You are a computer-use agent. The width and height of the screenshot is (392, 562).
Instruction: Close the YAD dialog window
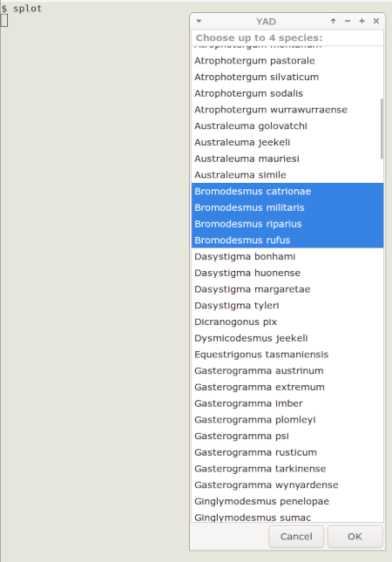pyautogui.click(x=376, y=21)
